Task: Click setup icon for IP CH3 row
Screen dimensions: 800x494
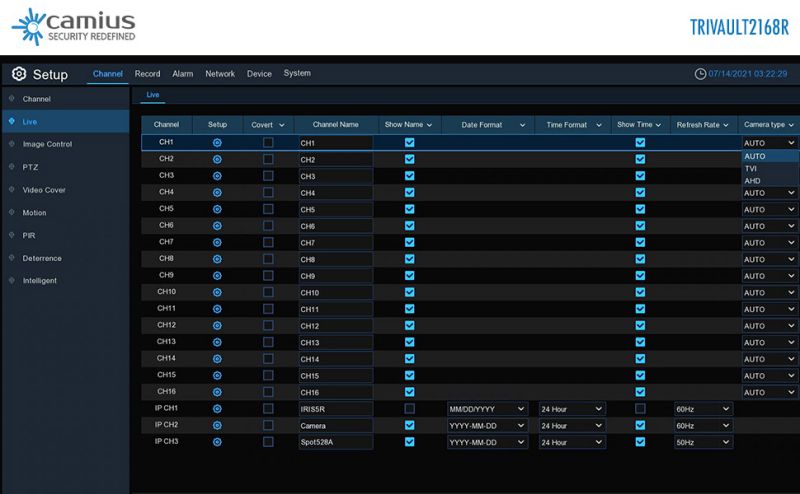Action: [x=217, y=442]
